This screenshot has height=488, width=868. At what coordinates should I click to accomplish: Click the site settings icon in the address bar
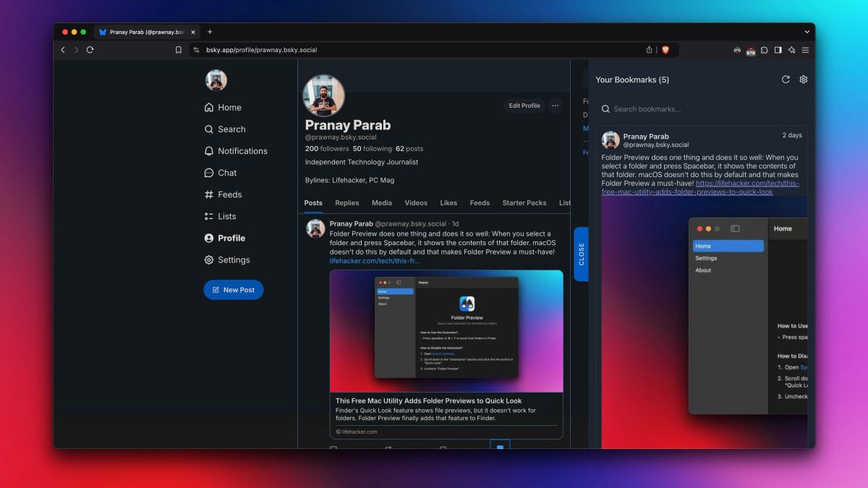click(197, 50)
